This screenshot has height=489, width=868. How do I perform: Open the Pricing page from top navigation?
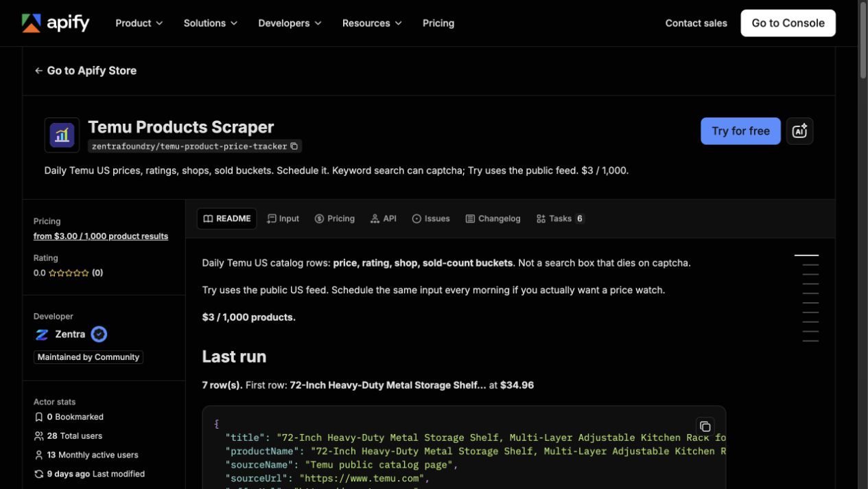438,23
